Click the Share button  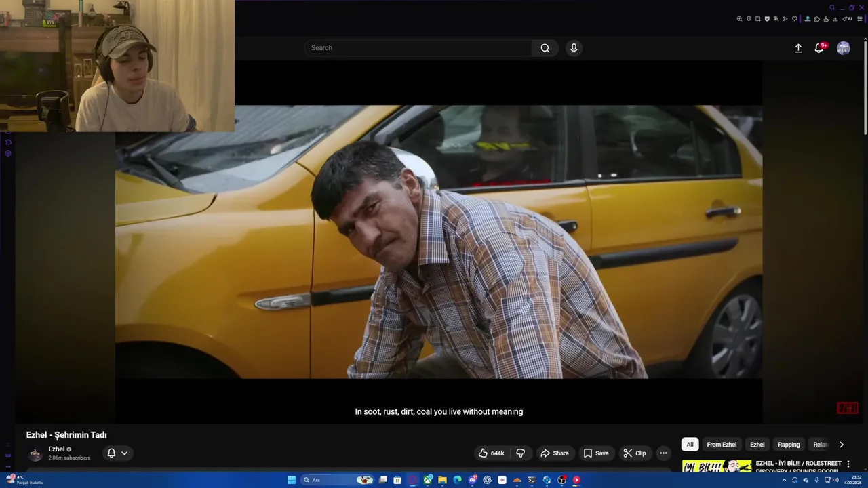(554, 453)
